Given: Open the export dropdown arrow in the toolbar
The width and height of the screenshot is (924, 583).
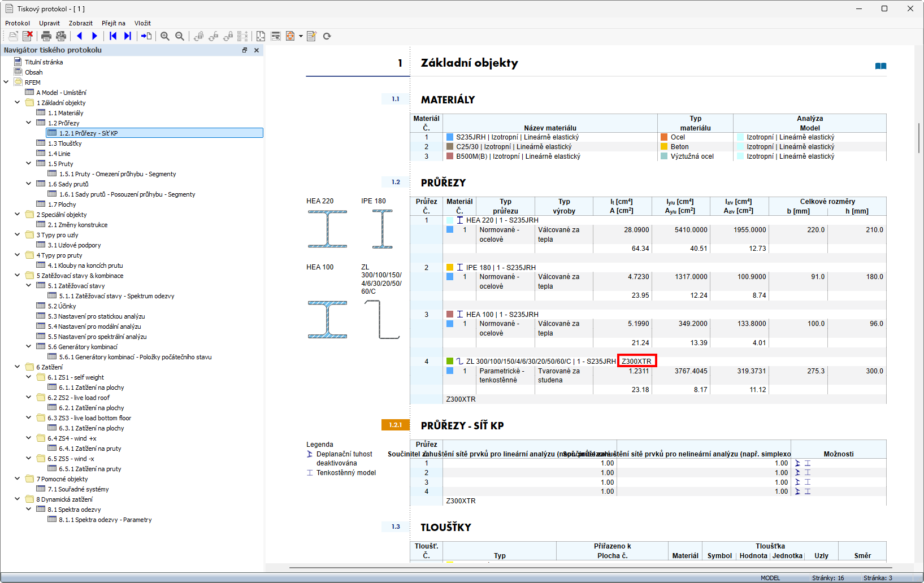Looking at the screenshot, I should (300, 36).
